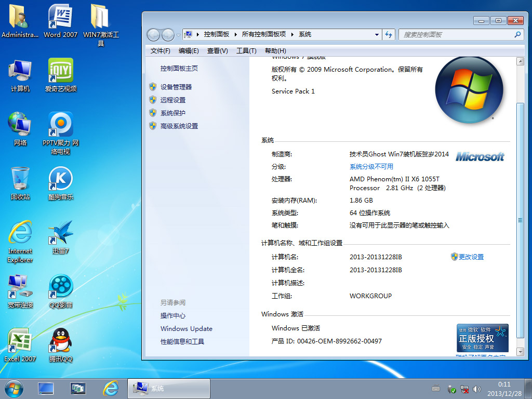The image size is (532, 399).
Task: Open 工具(T) menu
Action: 246,51
